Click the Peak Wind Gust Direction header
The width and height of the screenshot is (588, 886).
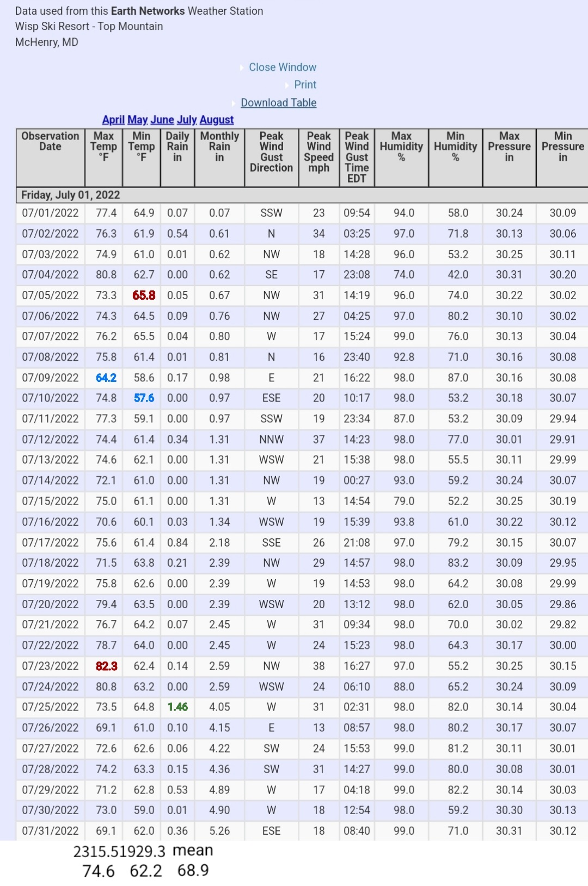[271, 157]
